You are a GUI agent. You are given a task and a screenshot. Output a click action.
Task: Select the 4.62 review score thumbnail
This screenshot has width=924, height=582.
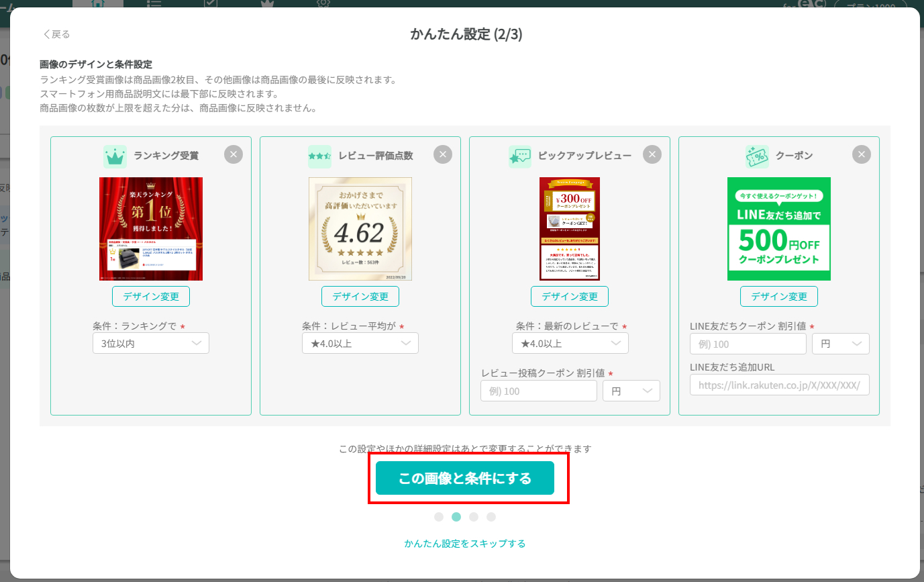[x=360, y=229]
